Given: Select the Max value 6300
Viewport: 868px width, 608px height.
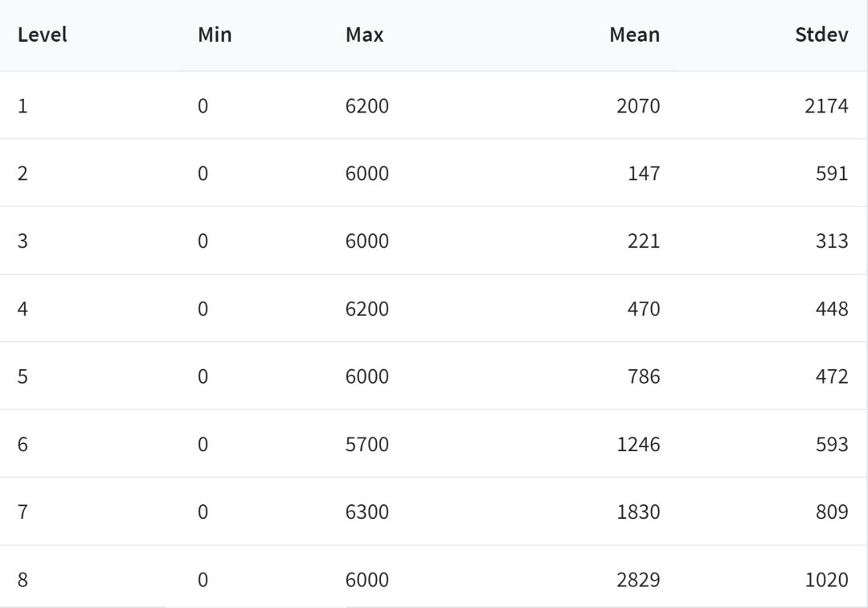Looking at the screenshot, I should tap(366, 511).
